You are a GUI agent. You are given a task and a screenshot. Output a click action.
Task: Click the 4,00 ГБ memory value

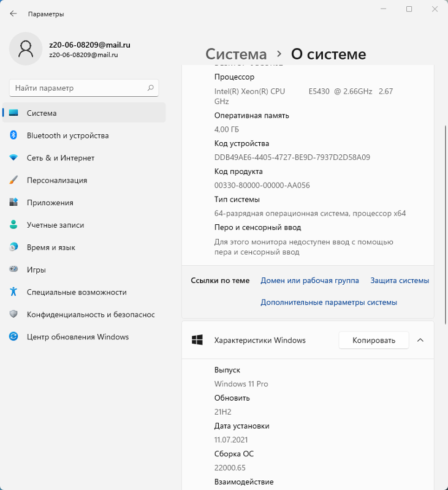(x=226, y=129)
